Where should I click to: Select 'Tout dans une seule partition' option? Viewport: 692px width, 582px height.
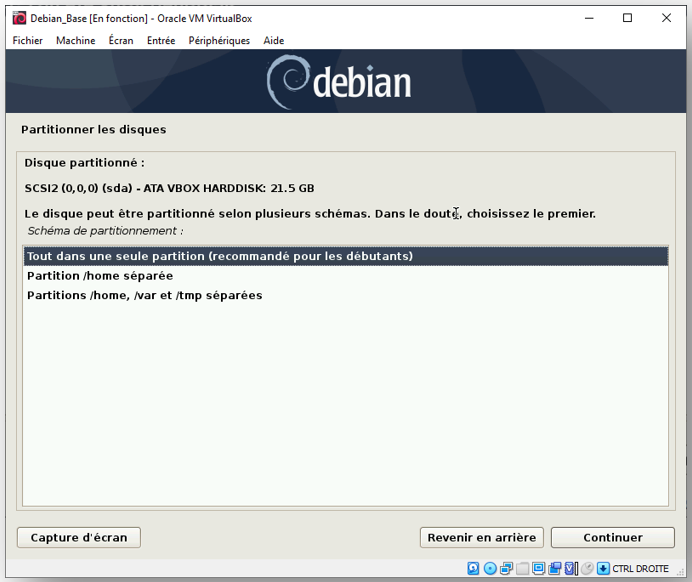pyautogui.click(x=346, y=256)
